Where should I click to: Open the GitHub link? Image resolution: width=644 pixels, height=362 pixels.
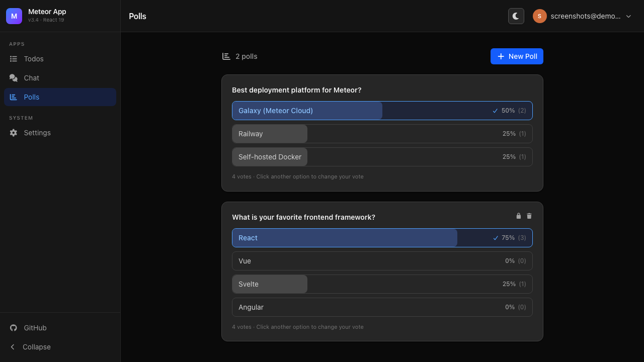pos(35,327)
